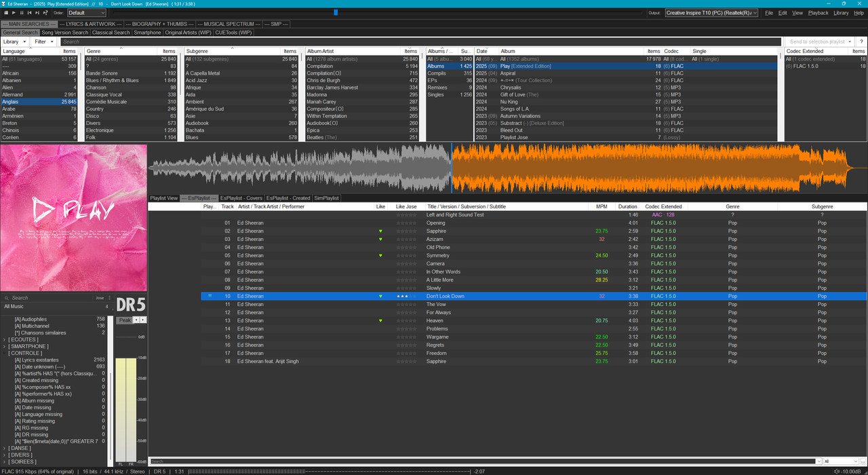868x475 pixels.
Task: Click the MPM column header
Action: (601, 206)
